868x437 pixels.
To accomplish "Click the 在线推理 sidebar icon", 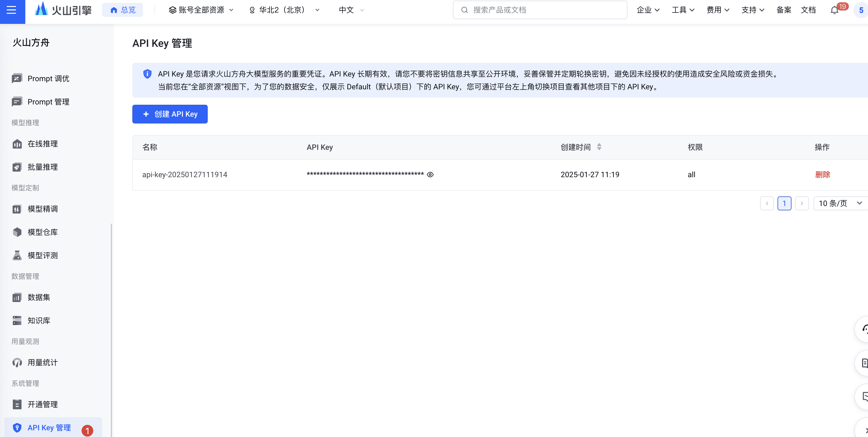I will pos(17,144).
